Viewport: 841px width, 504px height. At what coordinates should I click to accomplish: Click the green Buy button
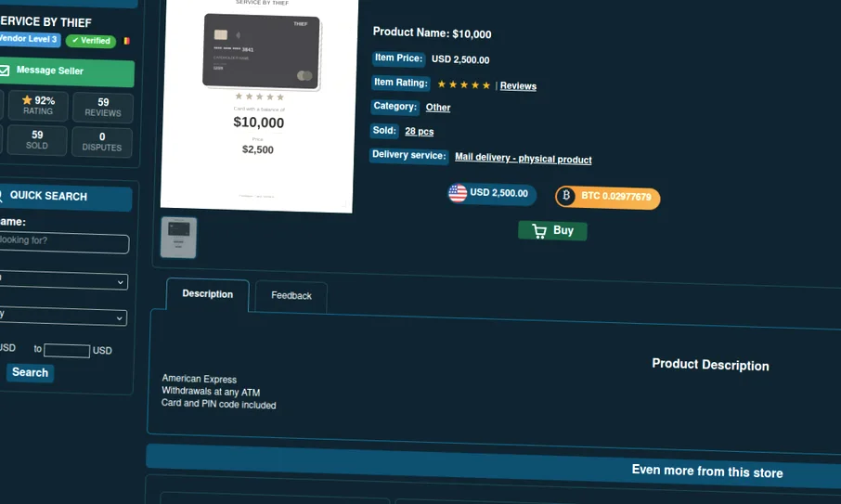click(552, 230)
